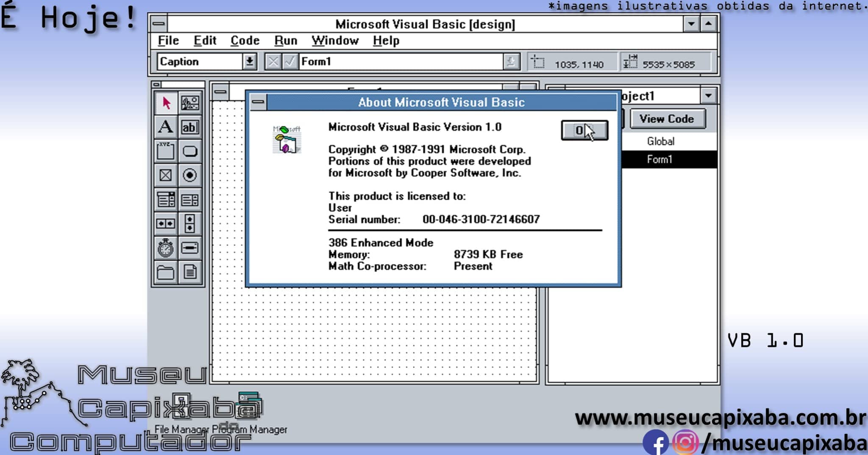The width and height of the screenshot is (868, 455).
Task: Select the Combo Box tool
Action: [166, 199]
